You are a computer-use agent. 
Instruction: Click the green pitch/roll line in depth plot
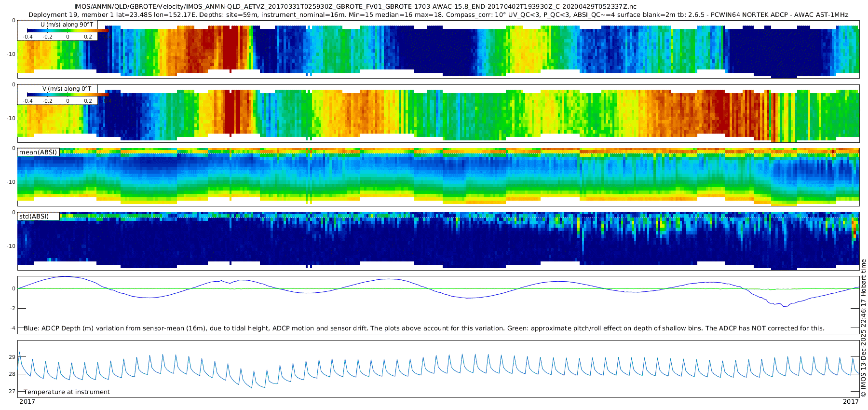438,288
